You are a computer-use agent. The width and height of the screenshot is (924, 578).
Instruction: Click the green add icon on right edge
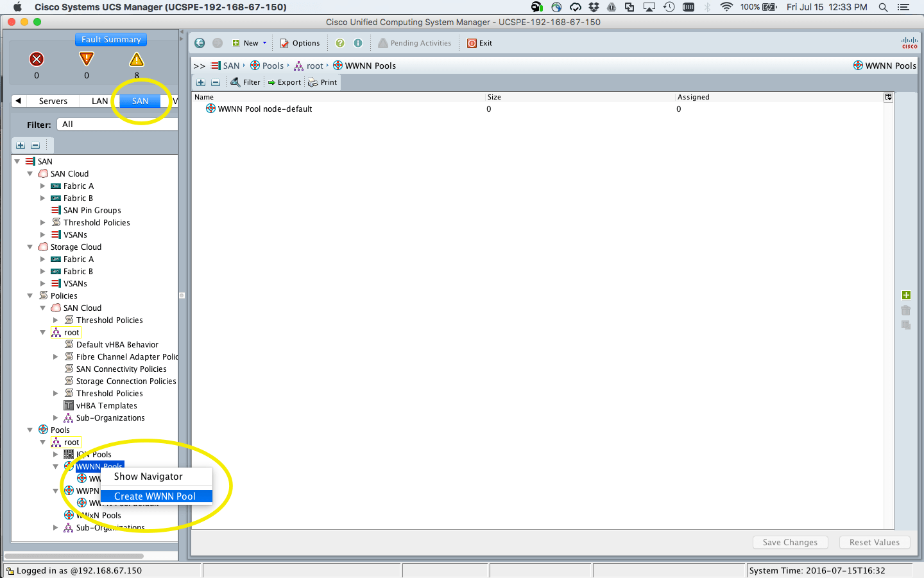[906, 295]
